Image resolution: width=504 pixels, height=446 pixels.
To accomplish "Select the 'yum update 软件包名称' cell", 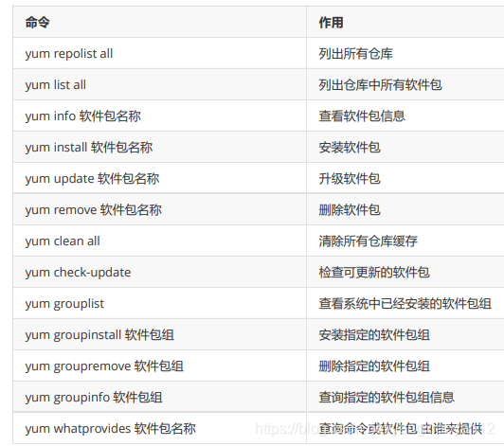I will 159,178.
